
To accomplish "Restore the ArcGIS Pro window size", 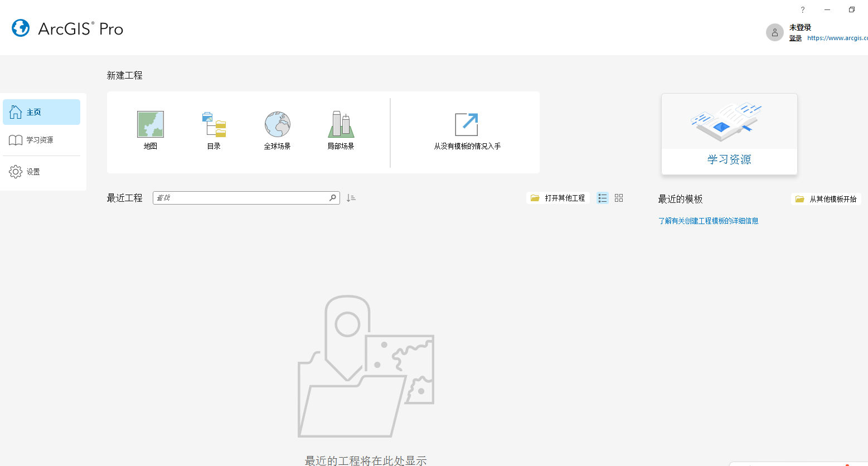I will click(x=852, y=9).
